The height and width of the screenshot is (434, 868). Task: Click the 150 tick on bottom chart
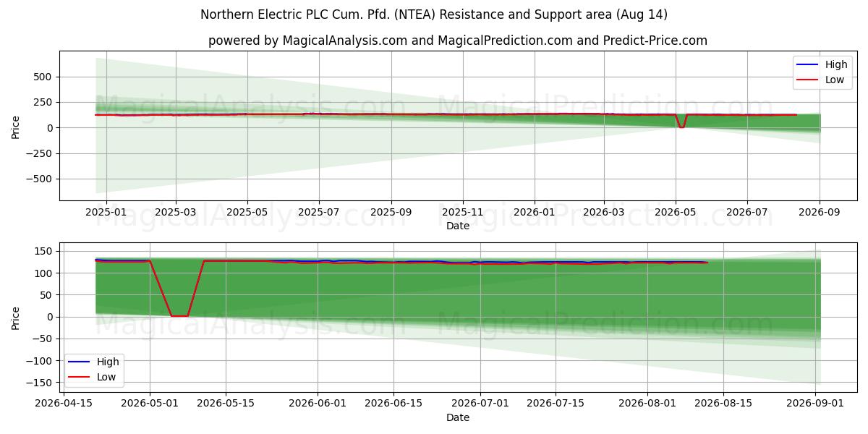click(x=45, y=251)
